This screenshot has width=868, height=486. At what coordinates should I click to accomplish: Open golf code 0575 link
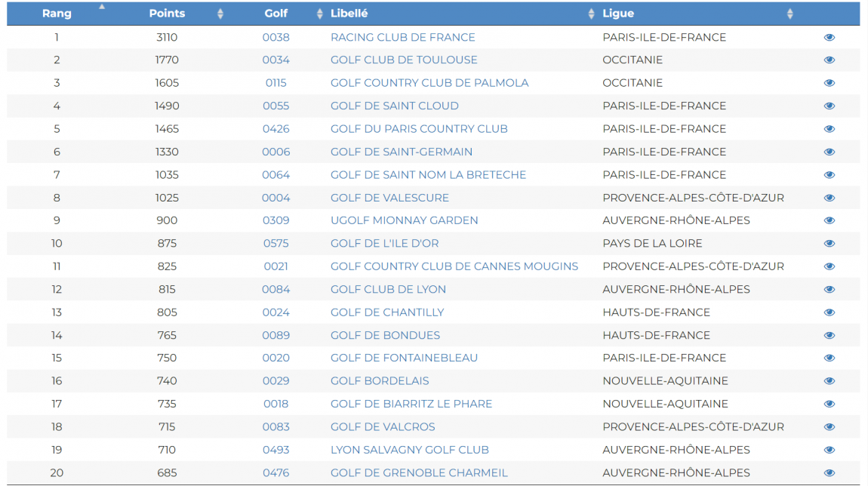point(275,244)
